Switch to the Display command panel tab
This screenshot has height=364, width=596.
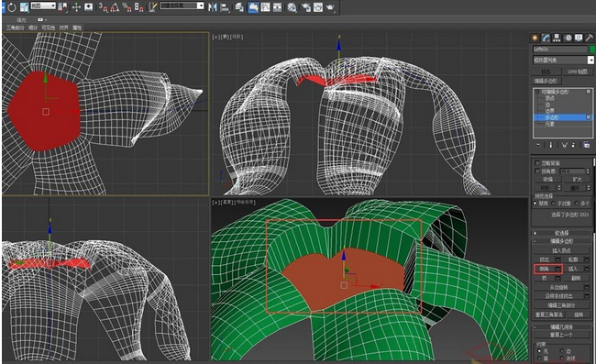point(579,38)
